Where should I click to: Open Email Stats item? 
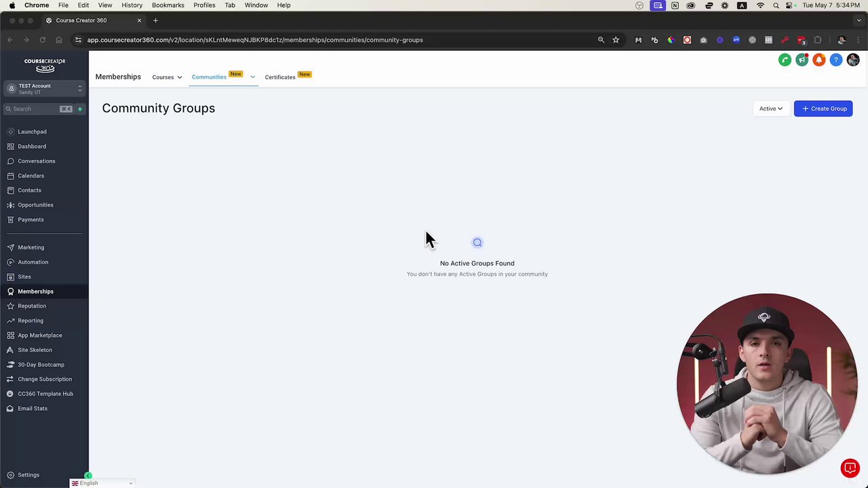click(x=33, y=409)
